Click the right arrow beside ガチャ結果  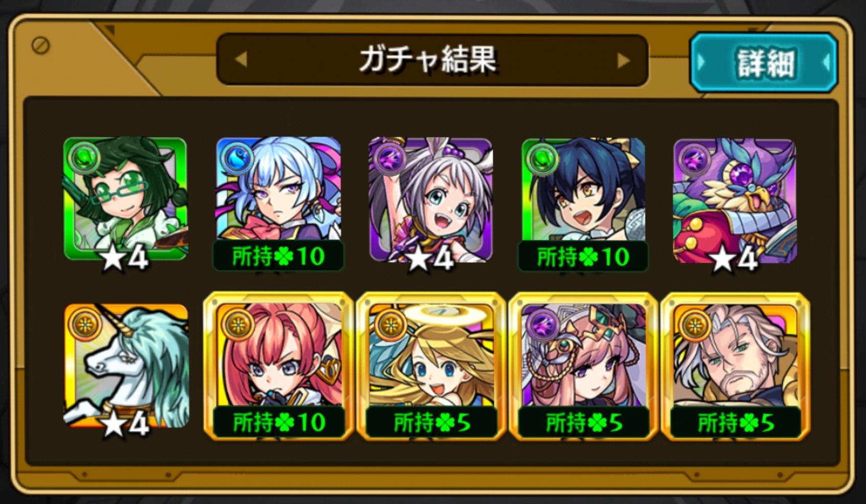[624, 60]
